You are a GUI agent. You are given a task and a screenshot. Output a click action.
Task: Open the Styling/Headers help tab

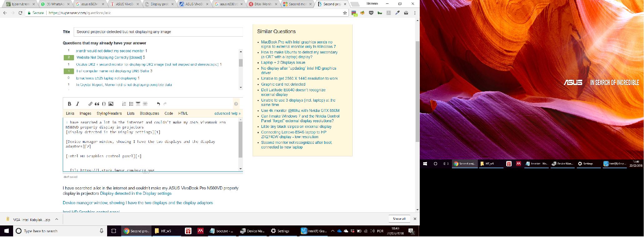tap(109, 113)
